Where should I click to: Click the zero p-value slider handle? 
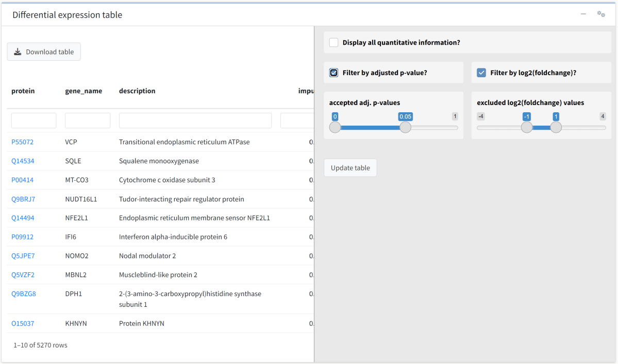coord(335,127)
